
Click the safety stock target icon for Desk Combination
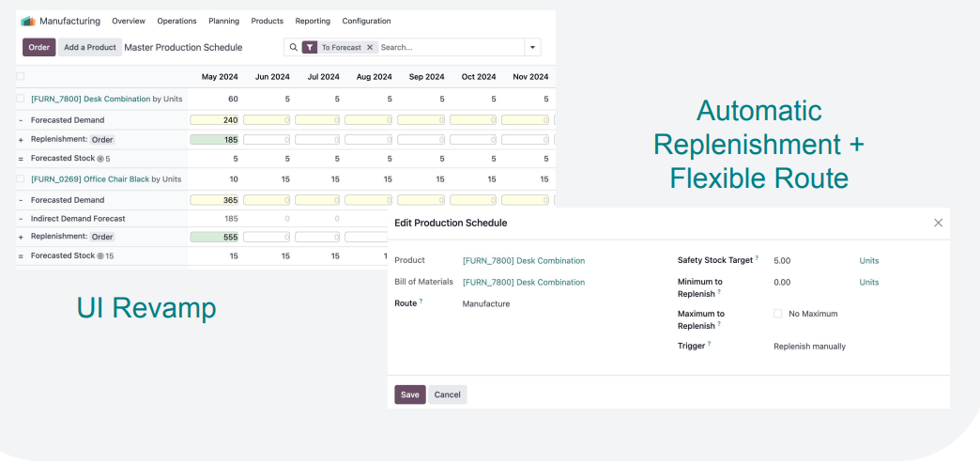click(100, 159)
